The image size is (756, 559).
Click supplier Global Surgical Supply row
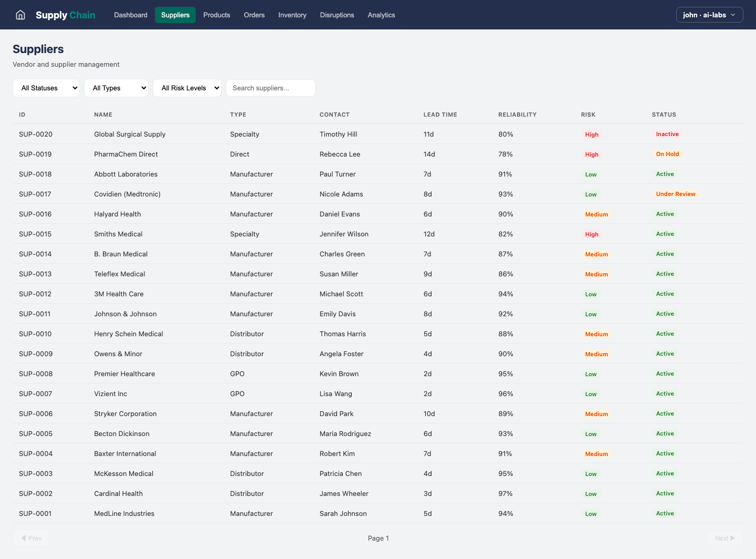(x=130, y=134)
